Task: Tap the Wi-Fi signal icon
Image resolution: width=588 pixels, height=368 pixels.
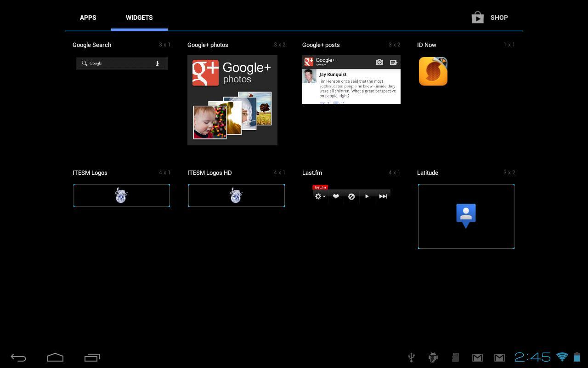Action: click(x=562, y=357)
